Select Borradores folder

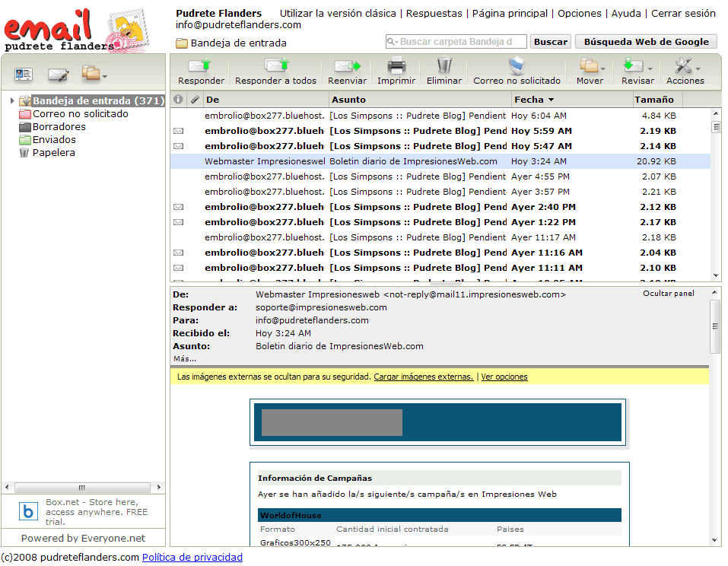tap(59, 127)
